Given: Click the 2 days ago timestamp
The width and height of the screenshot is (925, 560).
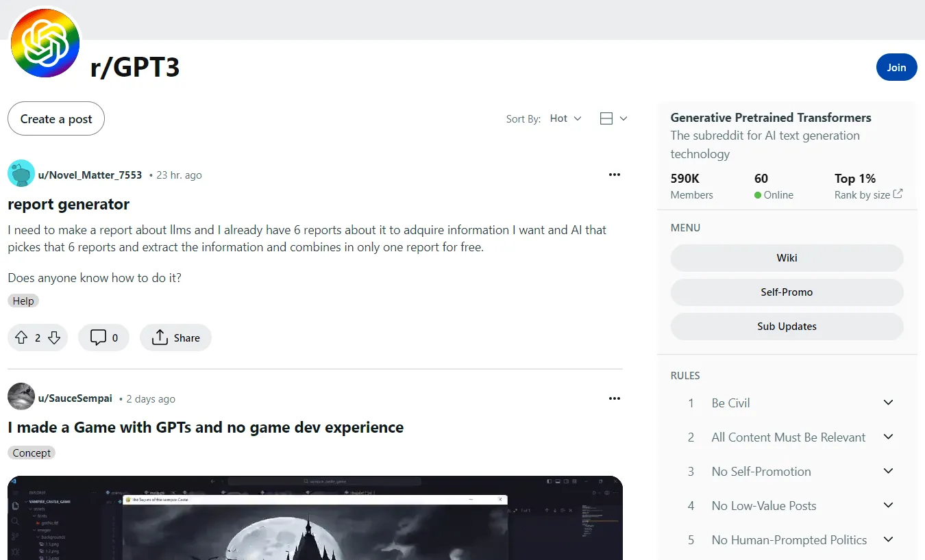Looking at the screenshot, I should pos(151,398).
